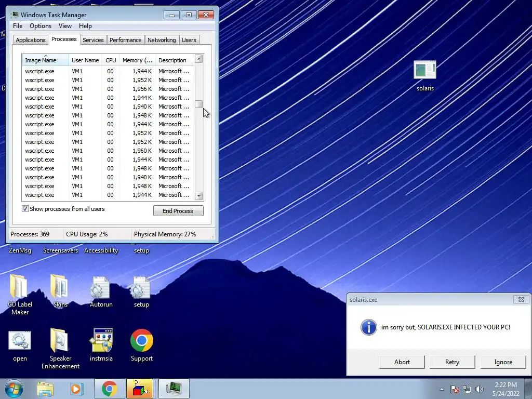Image resolution: width=532 pixels, height=399 pixels.
Task: Open the network tray icon
Action: 467,389
